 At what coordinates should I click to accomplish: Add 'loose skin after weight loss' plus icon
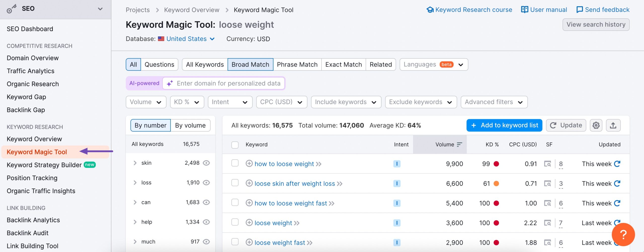[x=249, y=183]
